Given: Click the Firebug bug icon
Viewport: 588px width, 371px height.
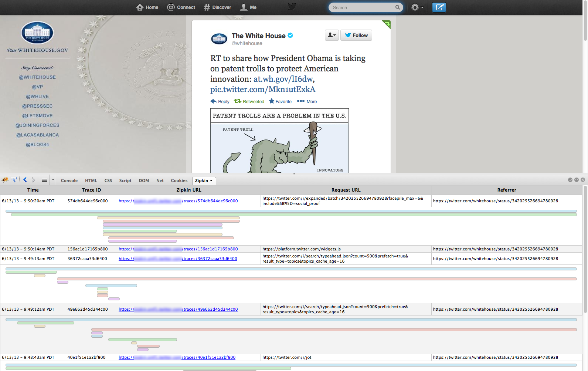Looking at the screenshot, I should coord(5,180).
